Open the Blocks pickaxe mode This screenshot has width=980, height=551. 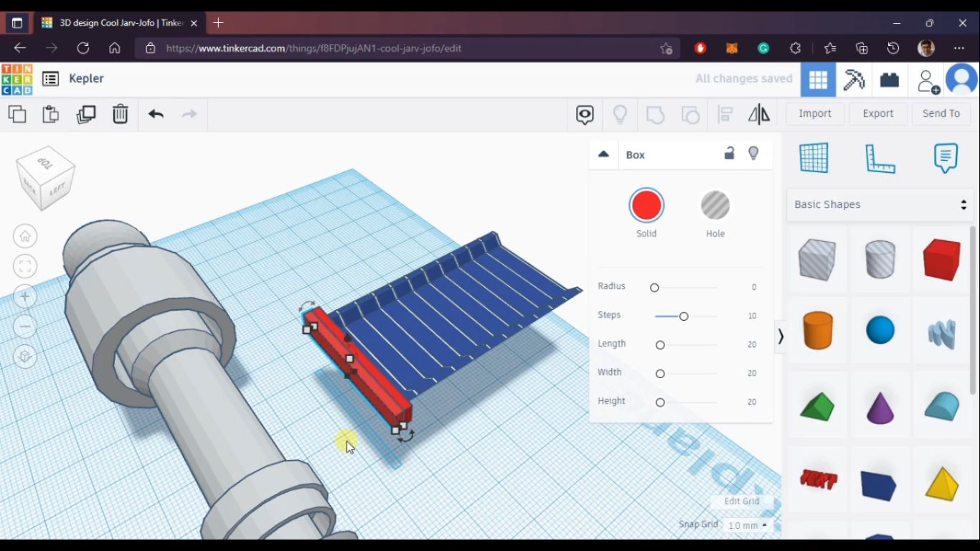click(854, 80)
